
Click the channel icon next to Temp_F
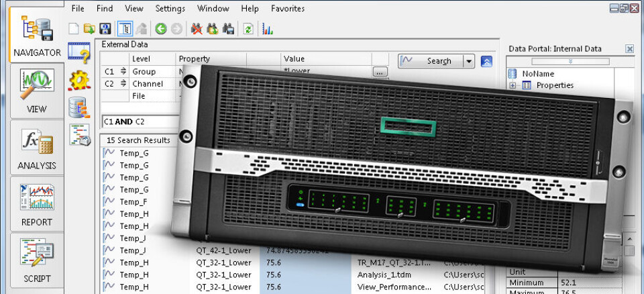pos(109,201)
